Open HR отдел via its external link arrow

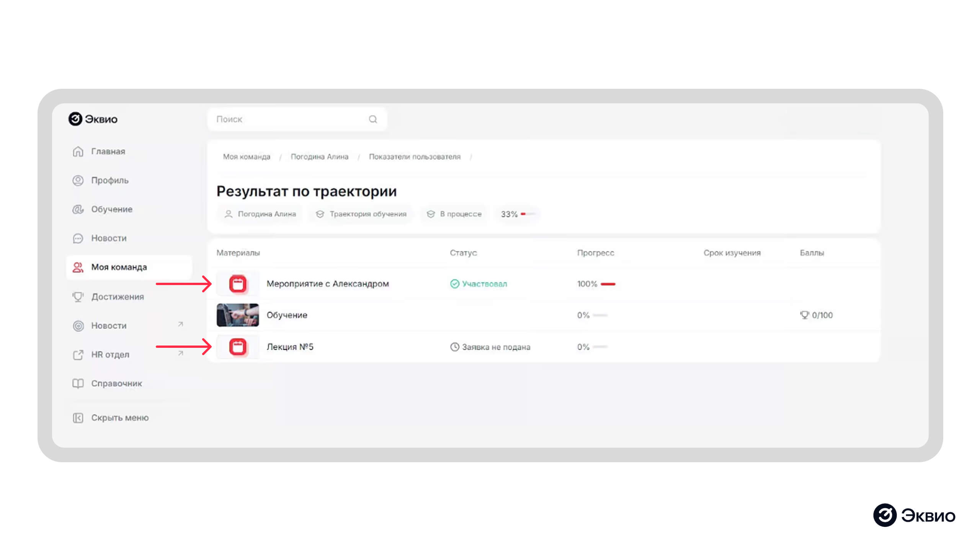[x=180, y=353]
